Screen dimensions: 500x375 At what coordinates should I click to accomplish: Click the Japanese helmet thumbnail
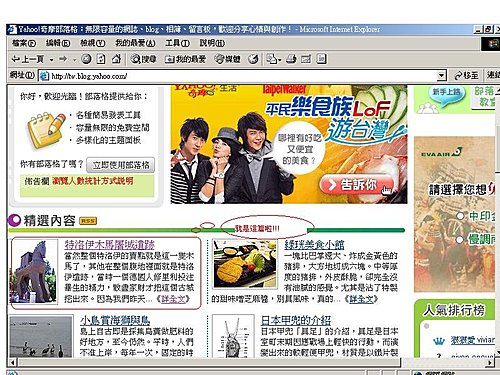[x=233, y=337]
